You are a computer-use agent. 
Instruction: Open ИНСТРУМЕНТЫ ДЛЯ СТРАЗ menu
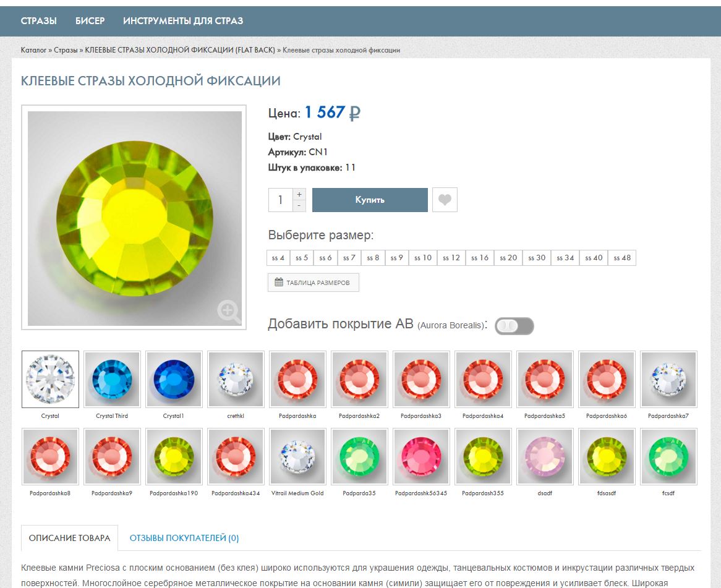[183, 20]
